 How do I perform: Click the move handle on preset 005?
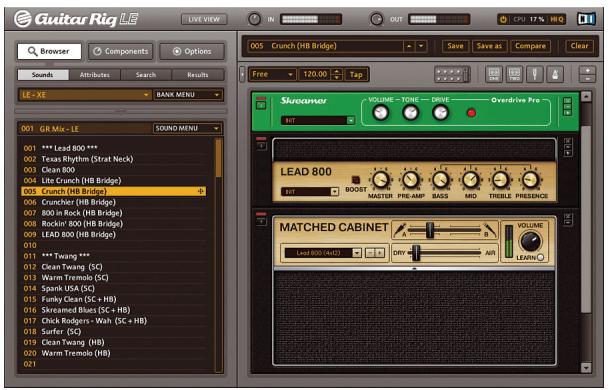pos(200,191)
